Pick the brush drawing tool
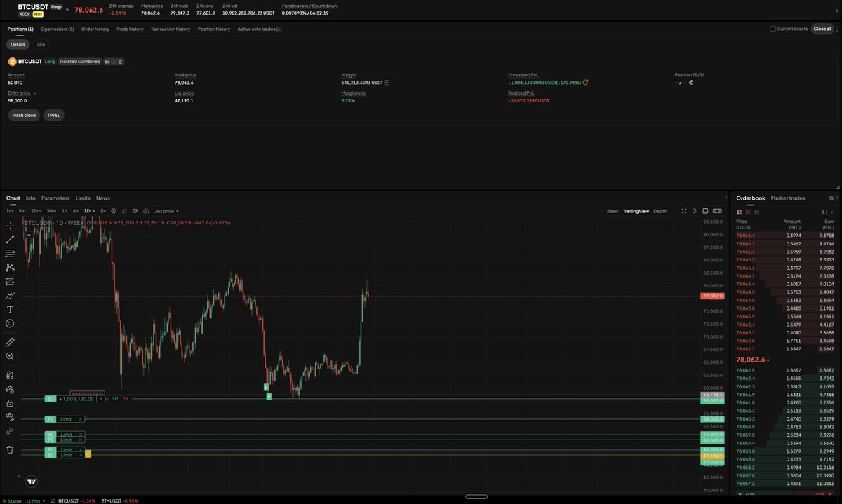 pyautogui.click(x=10, y=295)
